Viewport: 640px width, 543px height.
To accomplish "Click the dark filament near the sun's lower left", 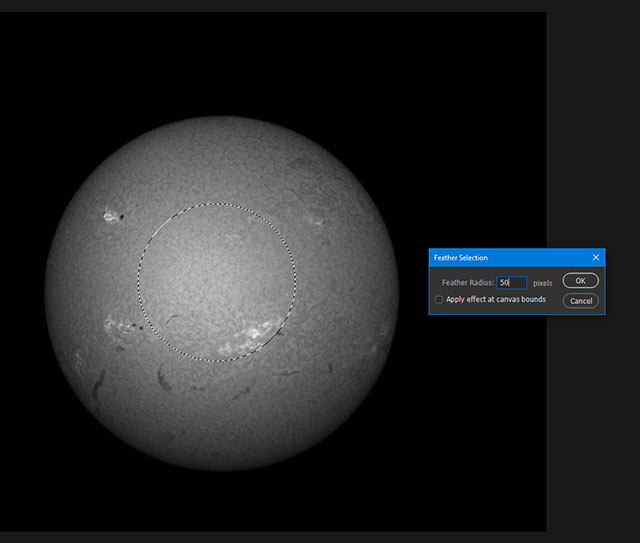I will (100, 382).
